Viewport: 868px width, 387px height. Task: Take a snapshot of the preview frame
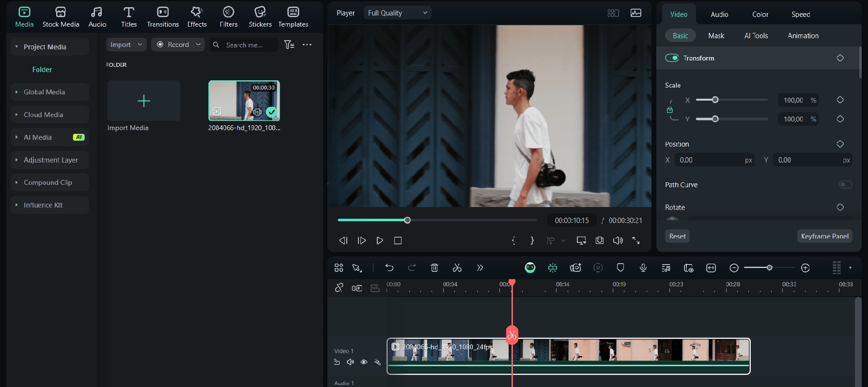(600, 240)
